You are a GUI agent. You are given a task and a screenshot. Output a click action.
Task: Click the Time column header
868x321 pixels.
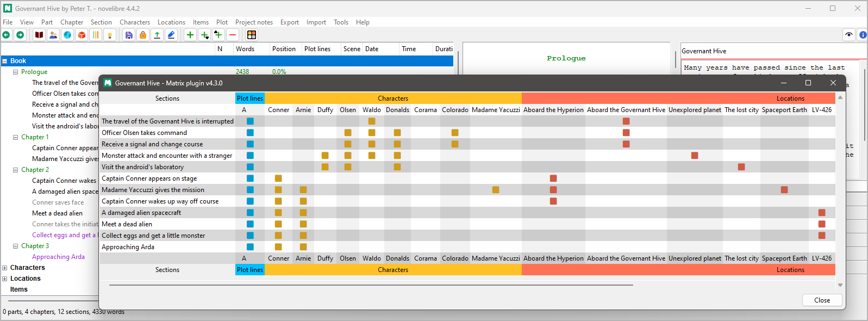click(416, 49)
